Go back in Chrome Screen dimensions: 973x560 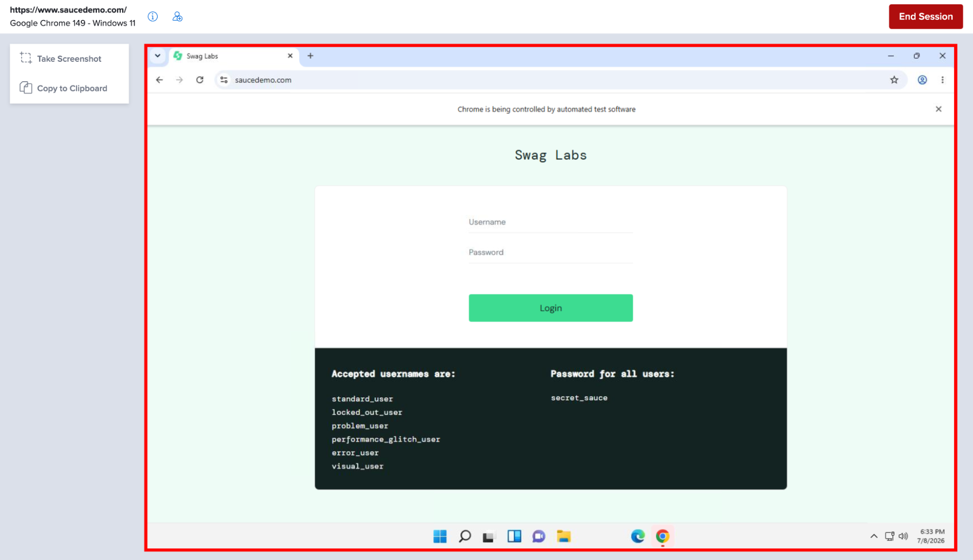click(160, 80)
